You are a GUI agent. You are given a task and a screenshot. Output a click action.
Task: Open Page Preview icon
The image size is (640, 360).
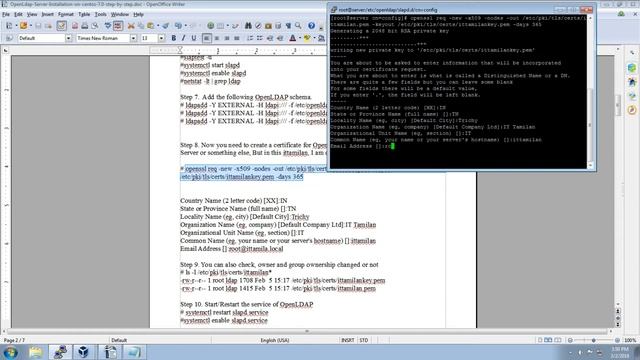pyautogui.click(x=95, y=26)
